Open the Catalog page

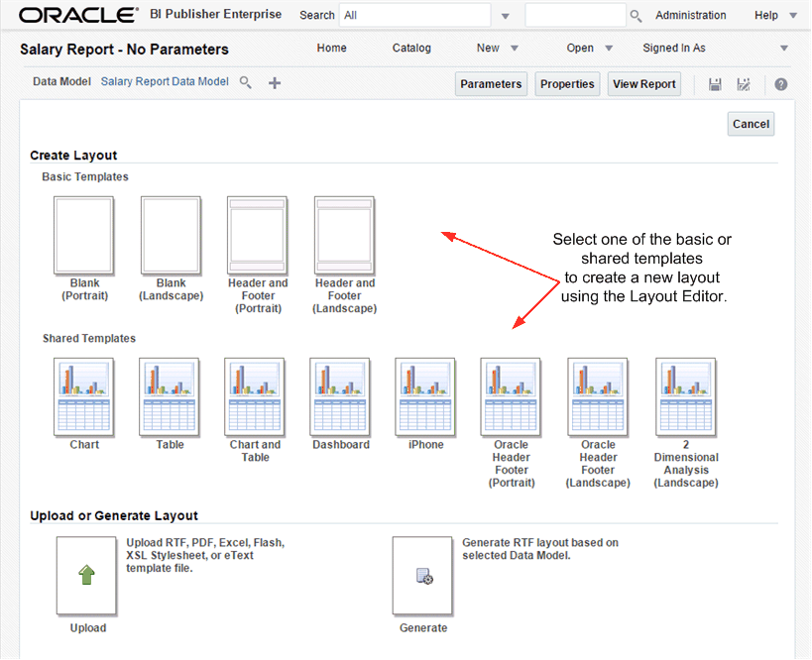[x=411, y=48]
